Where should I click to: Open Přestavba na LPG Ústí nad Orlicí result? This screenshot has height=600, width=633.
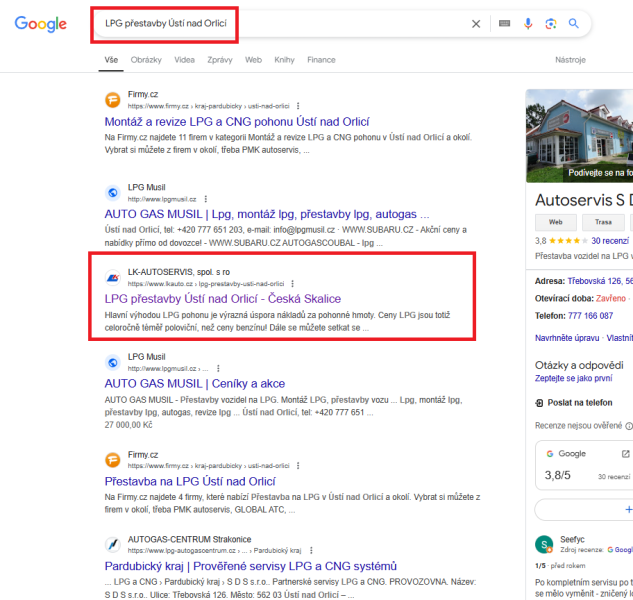click(x=190, y=481)
